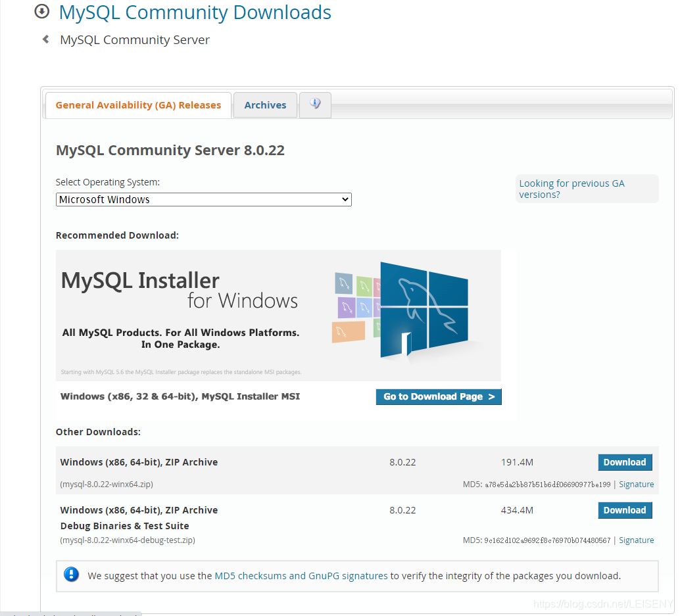Download the Debug Binaries & Test Suite archive

tap(624, 510)
